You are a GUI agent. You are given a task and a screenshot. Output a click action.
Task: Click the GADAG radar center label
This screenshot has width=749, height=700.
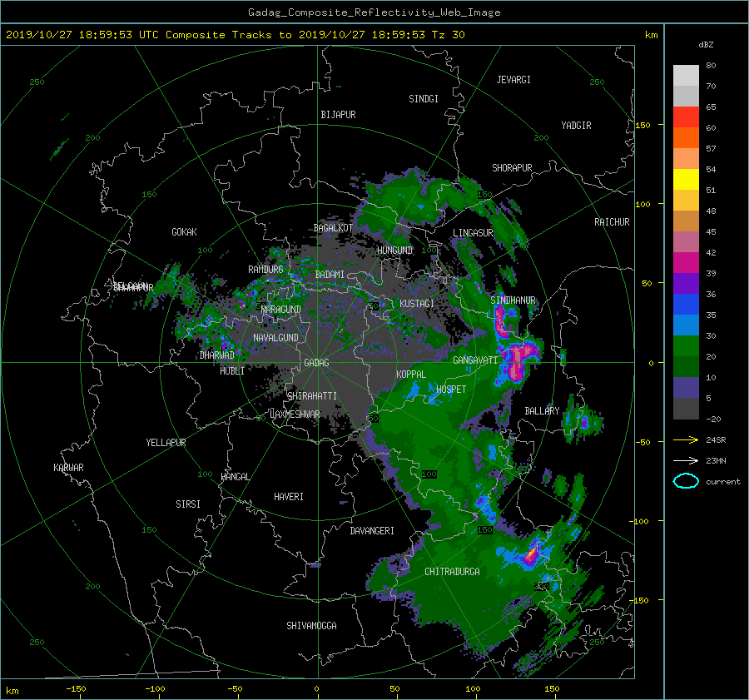coord(316,363)
